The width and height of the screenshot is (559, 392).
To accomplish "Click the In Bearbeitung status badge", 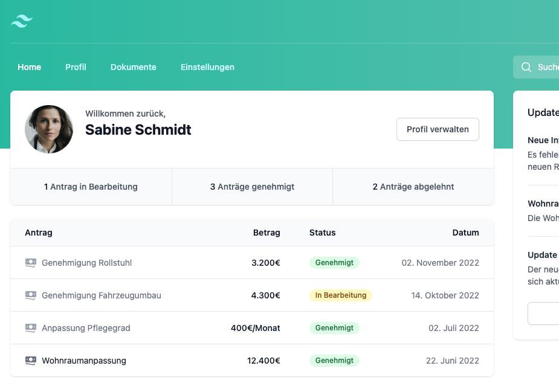I will click(340, 295).
